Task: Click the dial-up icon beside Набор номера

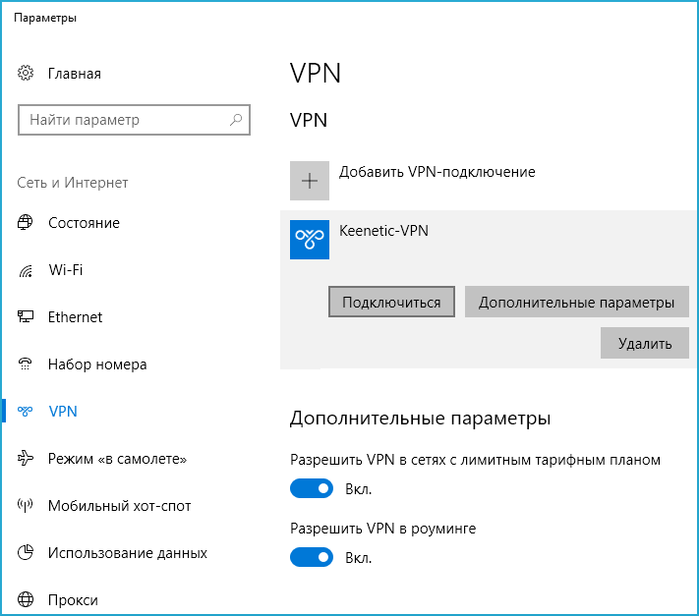Action: (x=27, y=364)
